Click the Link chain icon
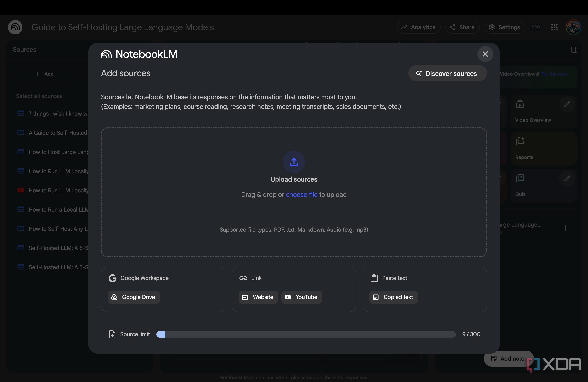The image size is (588, 382). pos(243,278)
